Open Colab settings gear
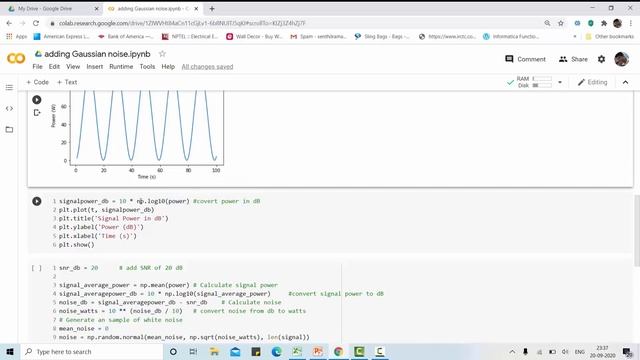640x360 pixels. 601,59
